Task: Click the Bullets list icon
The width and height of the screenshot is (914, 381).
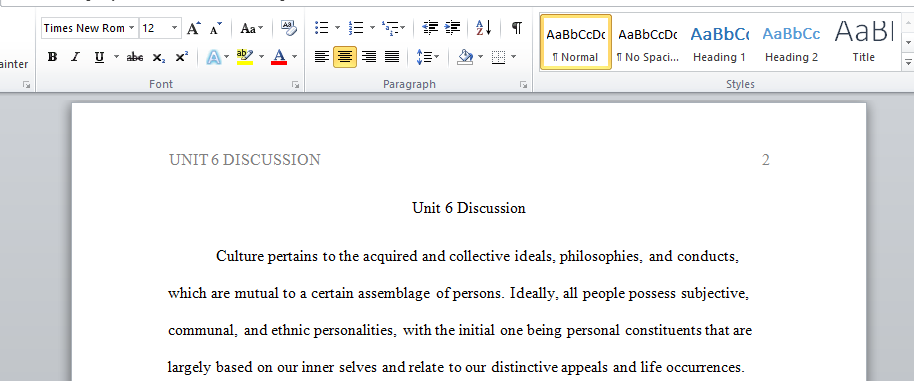Action: coord(321,27)
